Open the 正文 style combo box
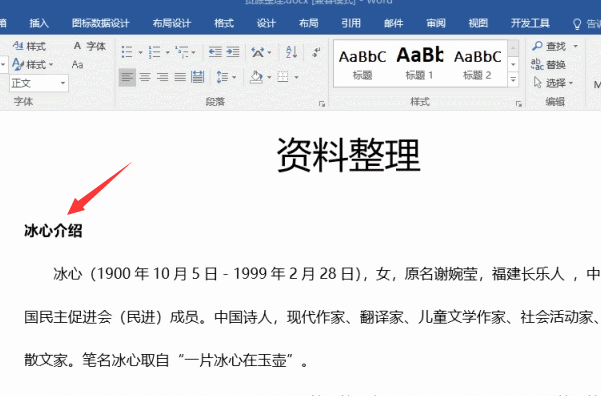Image resolution: width=601 pixels, height=396 pixels. point(39,83)
